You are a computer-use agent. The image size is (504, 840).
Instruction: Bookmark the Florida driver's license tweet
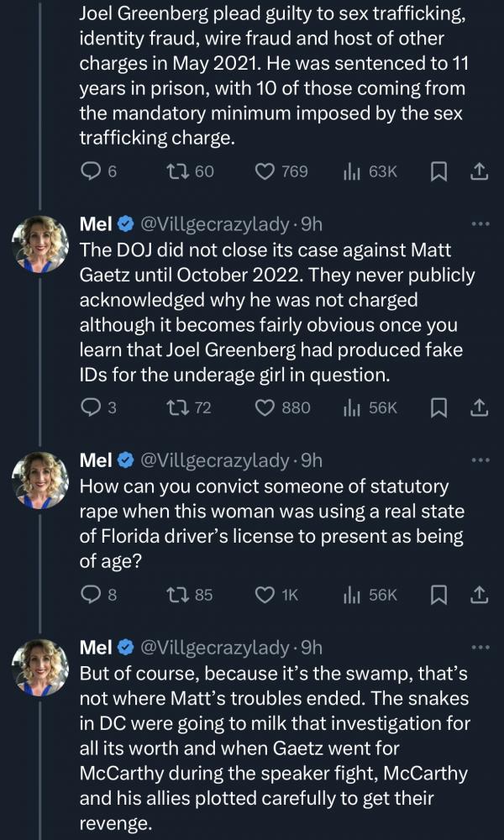[x=438, y=596]
